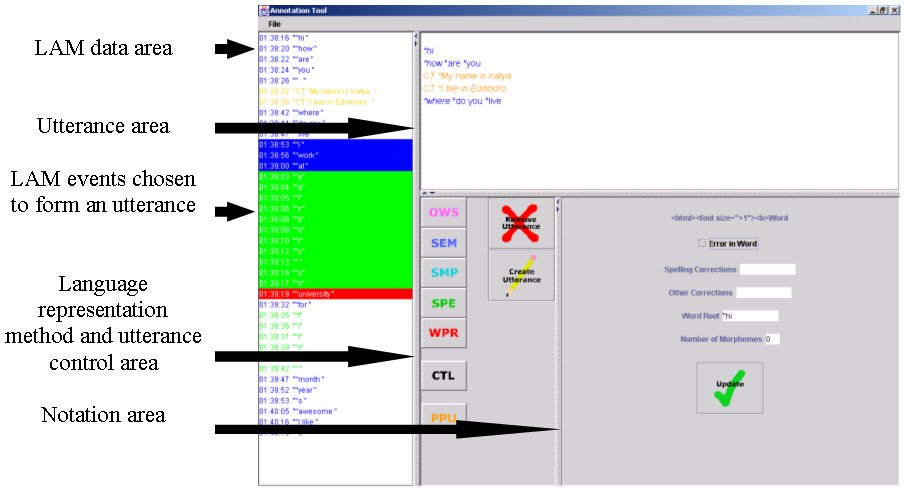Select the 01:38:16 "hi" event row

[335, 38]
